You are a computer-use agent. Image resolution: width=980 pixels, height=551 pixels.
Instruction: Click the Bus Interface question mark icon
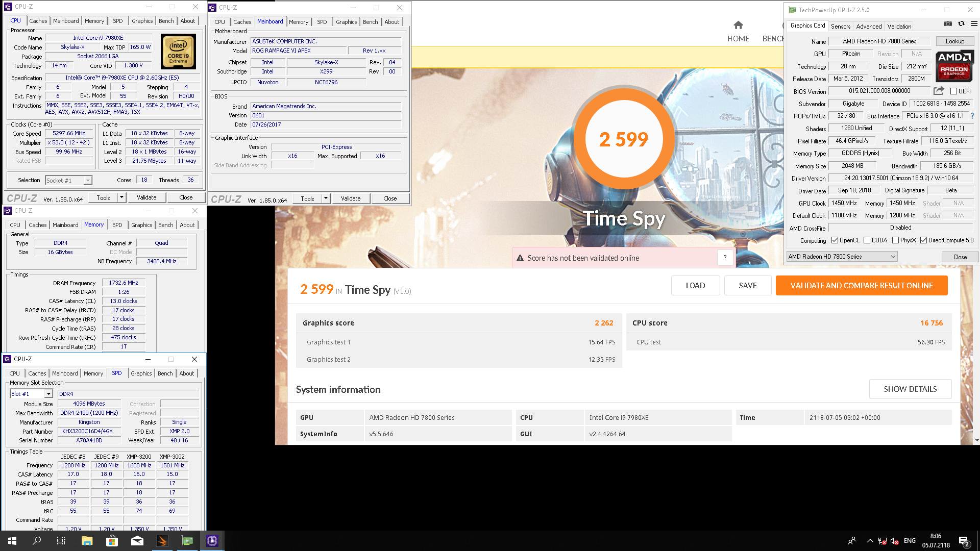[972, 116]
